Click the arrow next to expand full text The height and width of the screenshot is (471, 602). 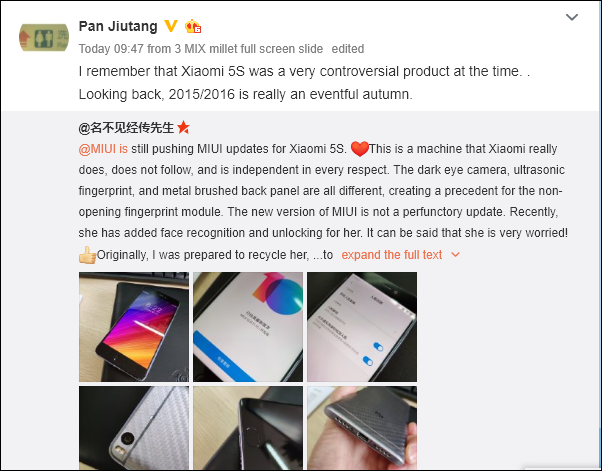click(455, 255)
